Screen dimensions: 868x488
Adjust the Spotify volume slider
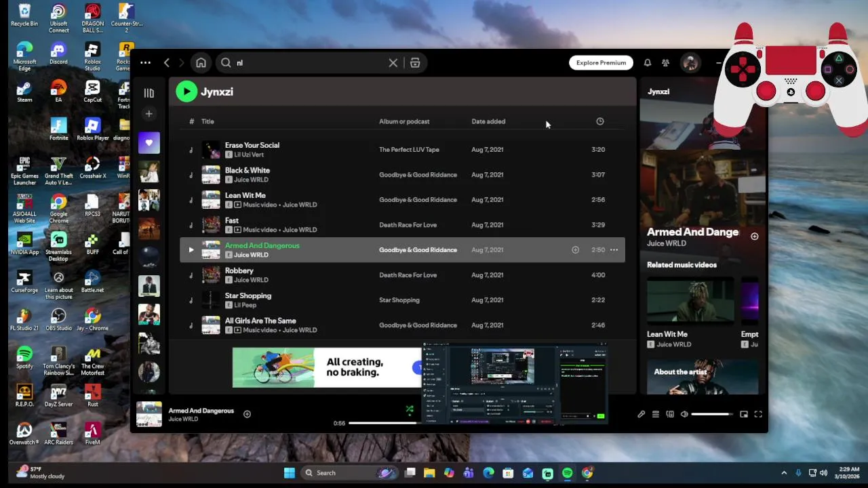pos(712,414)
